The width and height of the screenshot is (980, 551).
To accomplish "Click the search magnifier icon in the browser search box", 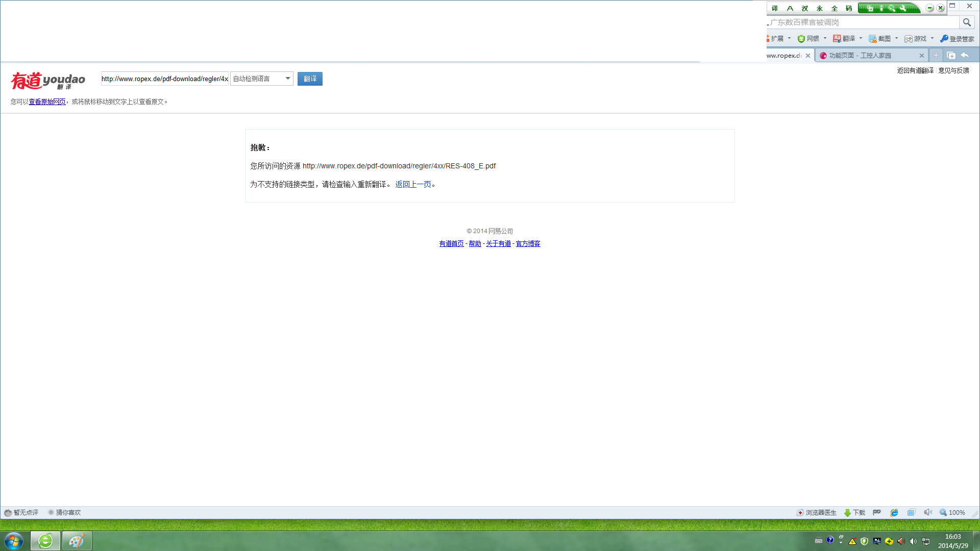I will coord(967,22).
